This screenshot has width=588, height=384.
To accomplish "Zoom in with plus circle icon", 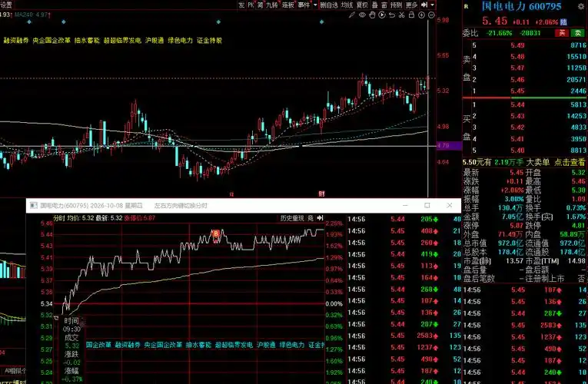I will [x=421, y=15].
